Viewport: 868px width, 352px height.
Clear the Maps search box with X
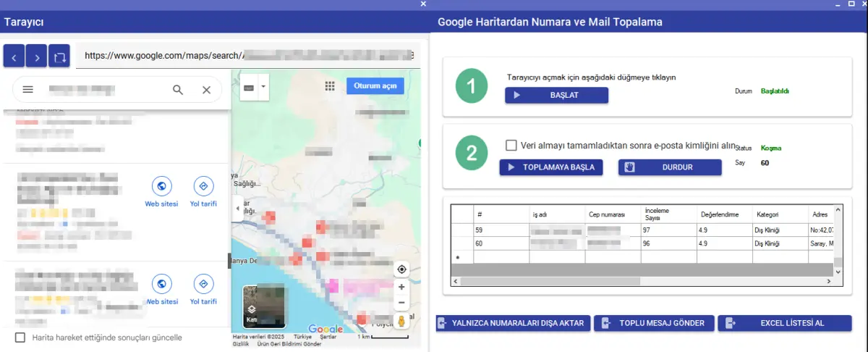click(206, 90)
